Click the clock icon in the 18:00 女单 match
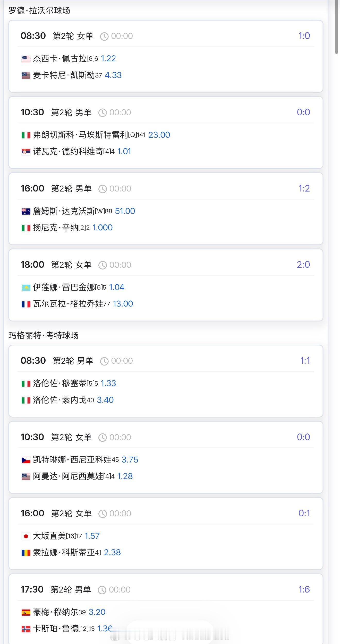 [103, 265]
